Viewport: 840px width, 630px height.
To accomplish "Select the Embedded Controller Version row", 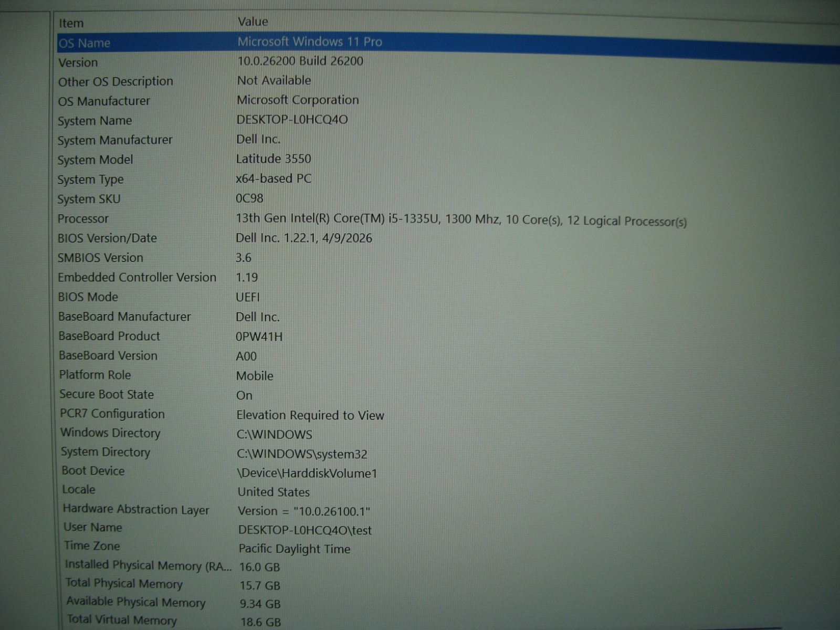I will (137, 277).
